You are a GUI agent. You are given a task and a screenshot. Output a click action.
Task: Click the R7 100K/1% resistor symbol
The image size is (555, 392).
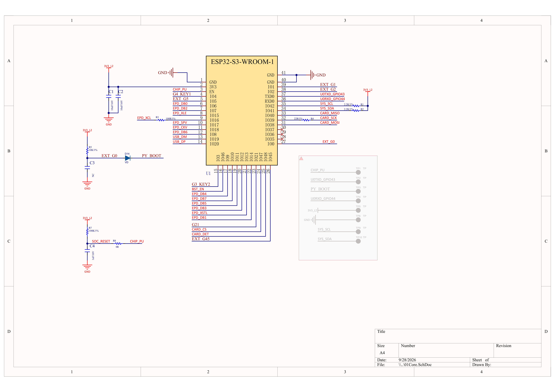coord(87,232)
